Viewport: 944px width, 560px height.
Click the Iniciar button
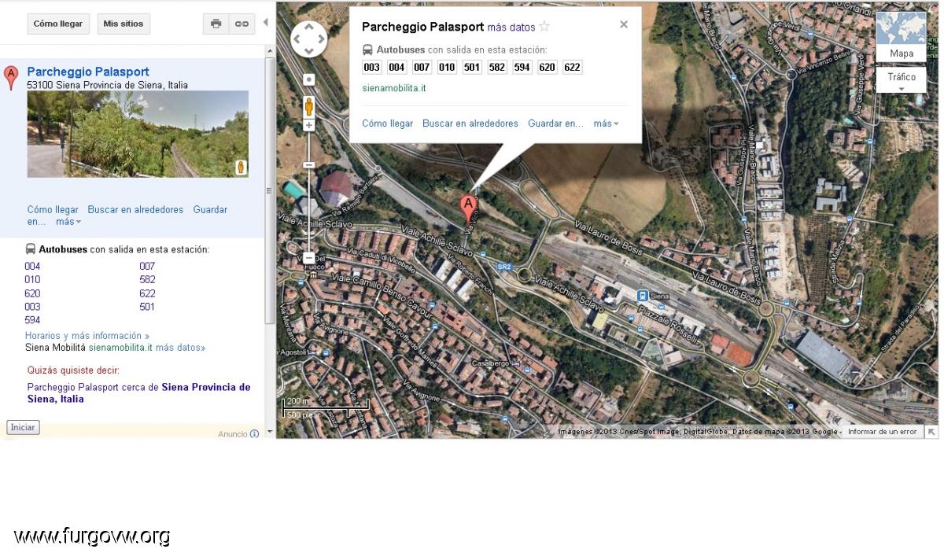tap(23, 427)
